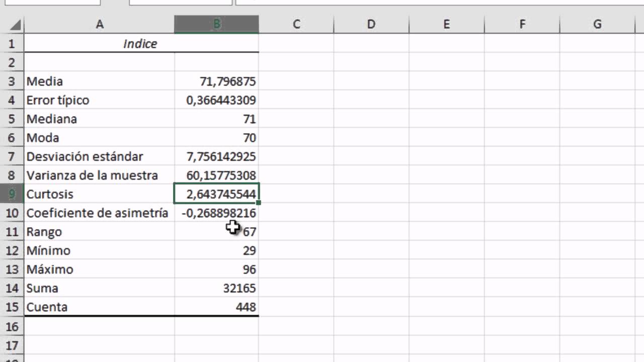The width and height of the screenshot is (644, 362).
Task: Select column D header
Action: (371, 24)
